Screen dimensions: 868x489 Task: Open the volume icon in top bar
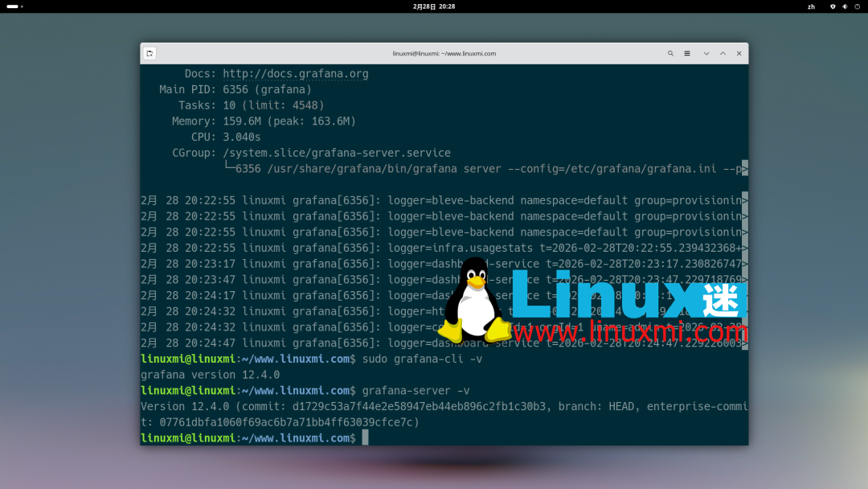pos(845,6)
